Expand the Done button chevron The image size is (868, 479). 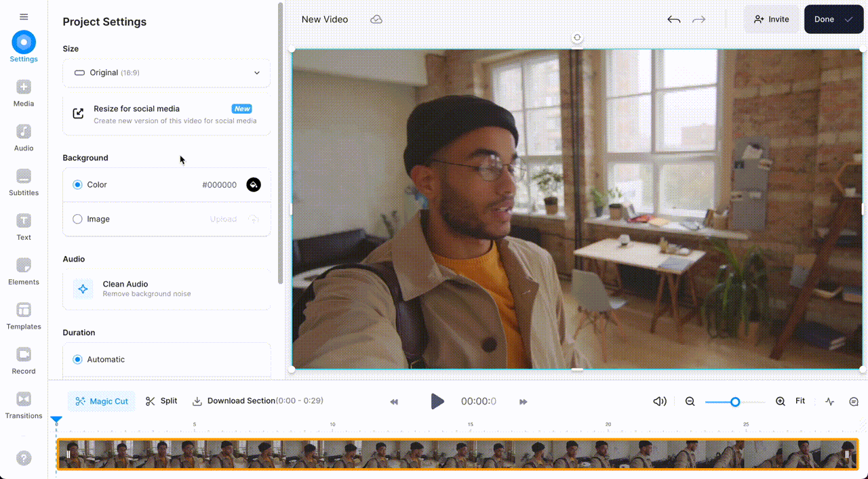848,20
